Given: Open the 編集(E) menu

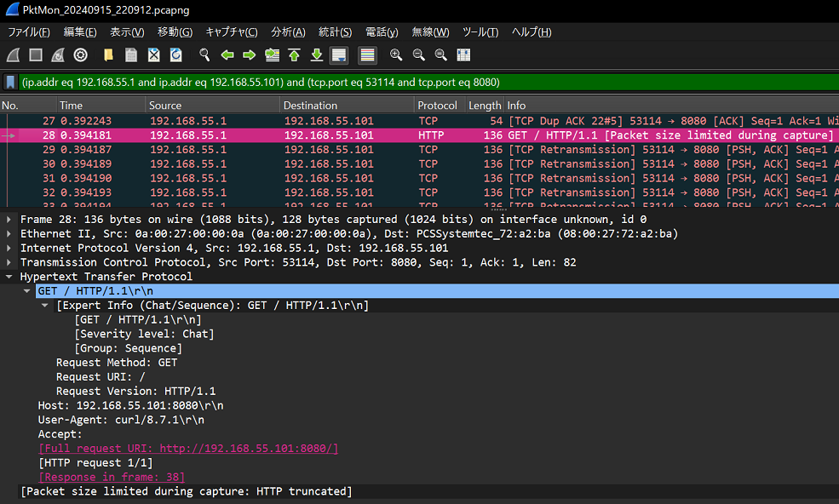Looking at the screenshot, I should coord(80,32).
